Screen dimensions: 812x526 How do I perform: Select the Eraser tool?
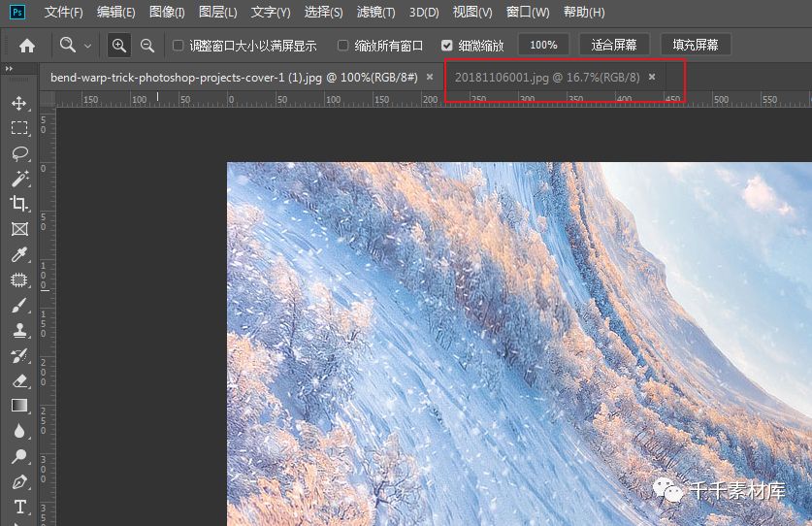19,380
